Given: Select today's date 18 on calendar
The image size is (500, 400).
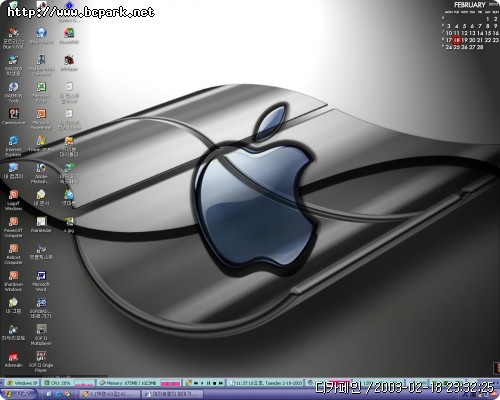Looking at the screenshot, I should [457, 40].
